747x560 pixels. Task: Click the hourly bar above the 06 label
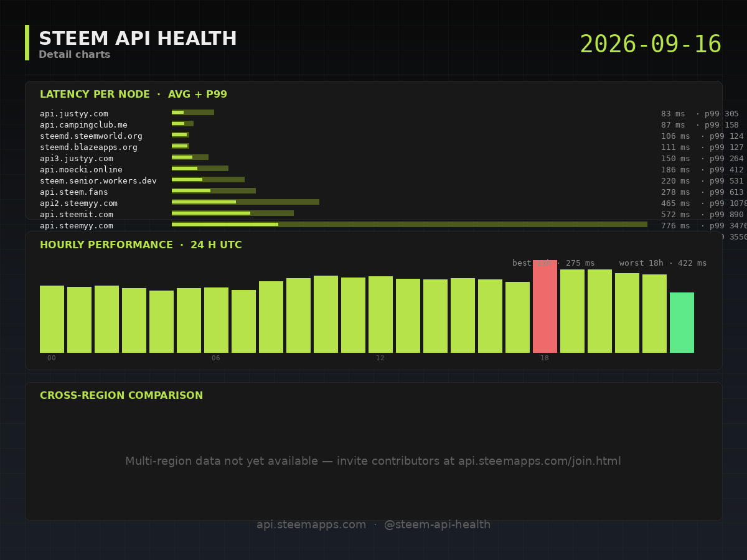click(x=216, y=320)
